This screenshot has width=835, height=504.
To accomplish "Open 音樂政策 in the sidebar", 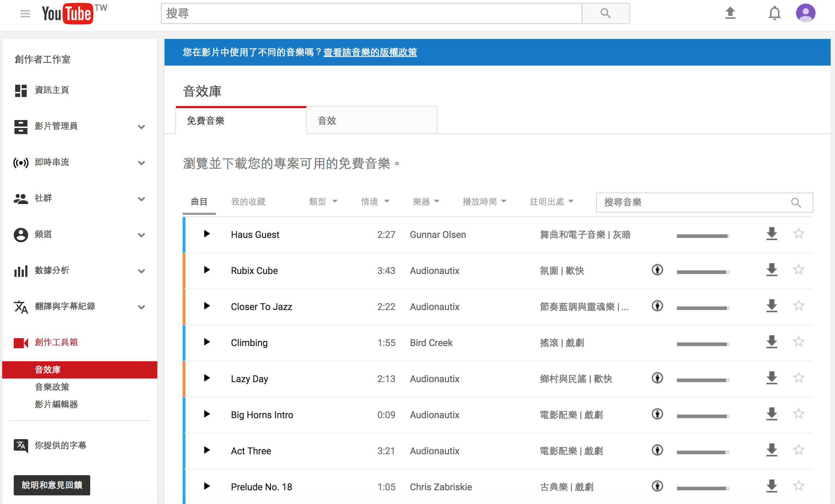I will coord(52,387).
